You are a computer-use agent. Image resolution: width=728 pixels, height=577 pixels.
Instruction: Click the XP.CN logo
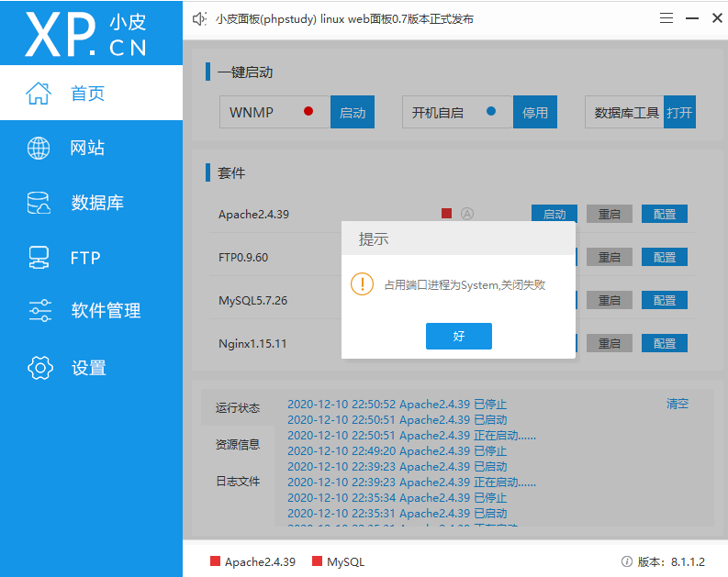pos(86,34)
